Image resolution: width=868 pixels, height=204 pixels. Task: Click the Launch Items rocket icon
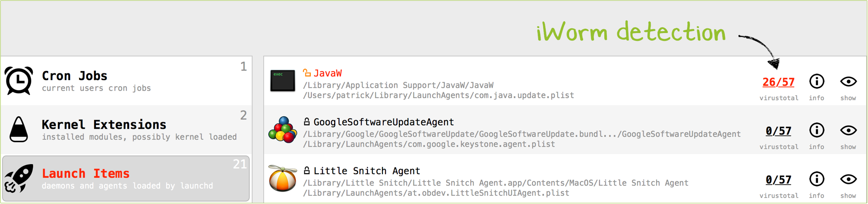pyautogui.click(x=19, y=178)
